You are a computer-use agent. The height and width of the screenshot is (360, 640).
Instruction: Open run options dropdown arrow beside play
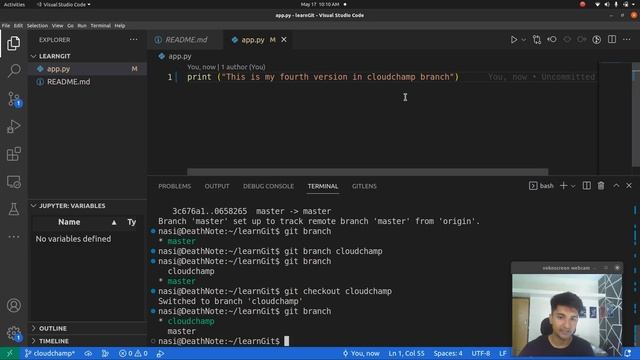coord(524,40)
